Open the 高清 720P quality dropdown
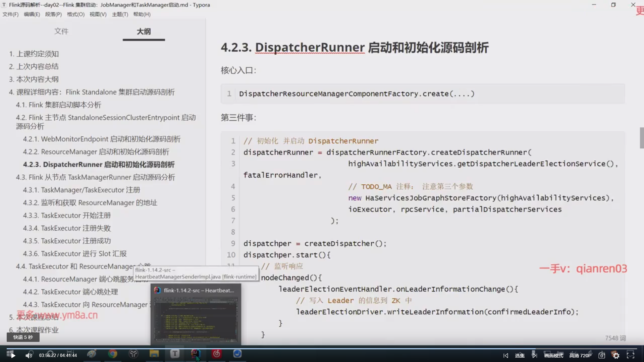644x362 pixels. [580, 356]
